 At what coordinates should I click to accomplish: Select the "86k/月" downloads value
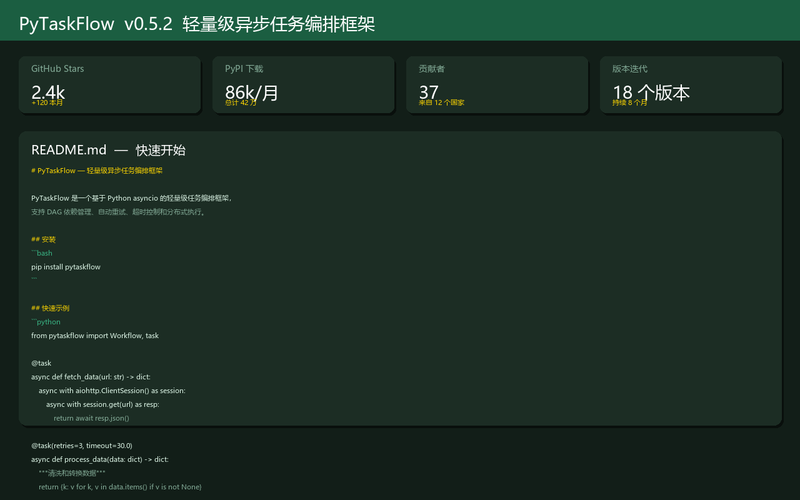tap(252, 92)
